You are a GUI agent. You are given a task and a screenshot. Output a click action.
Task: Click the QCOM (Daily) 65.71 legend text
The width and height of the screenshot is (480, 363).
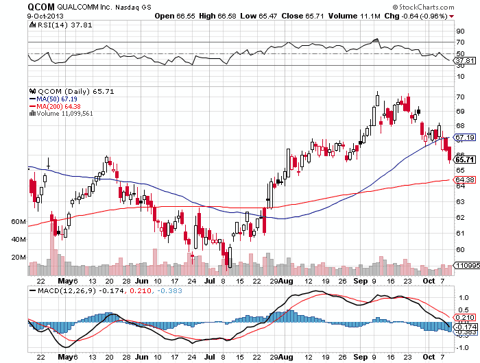pyautogui.click(x=76, y=91)
